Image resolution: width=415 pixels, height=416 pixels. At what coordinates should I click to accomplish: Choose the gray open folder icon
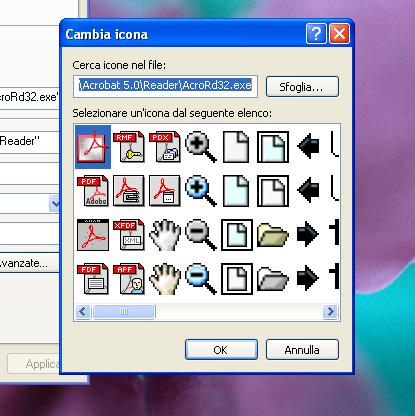point(273,279)
